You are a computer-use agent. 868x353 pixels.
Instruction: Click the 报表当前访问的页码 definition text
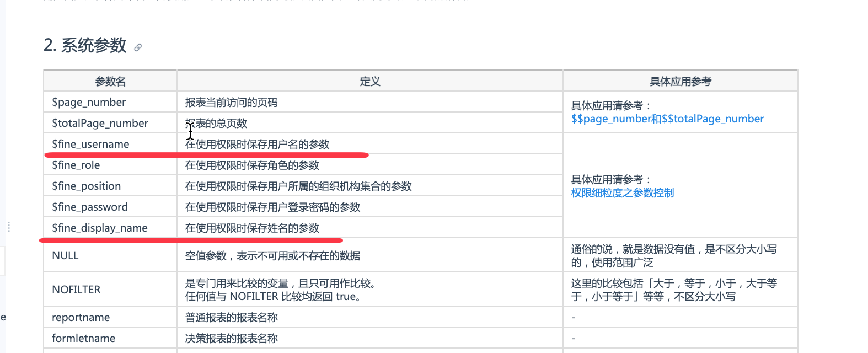click(231, 103)
